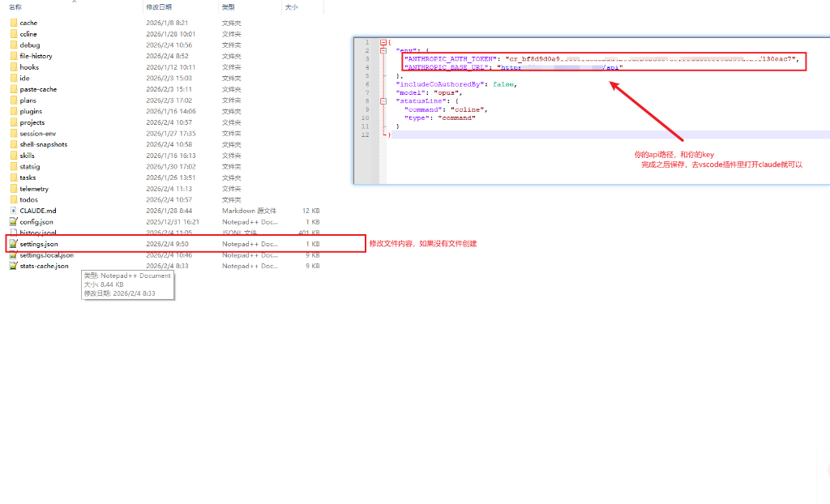Sort files by the 修改日期 column header
This screenshot has width=830, height=504.
tap(159, 6)
